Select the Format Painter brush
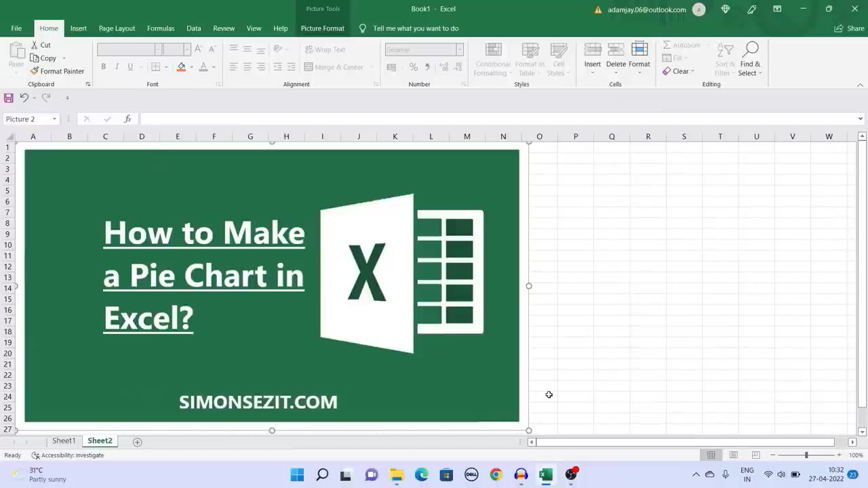Screen dimensions: 868x488 (57, 71)
